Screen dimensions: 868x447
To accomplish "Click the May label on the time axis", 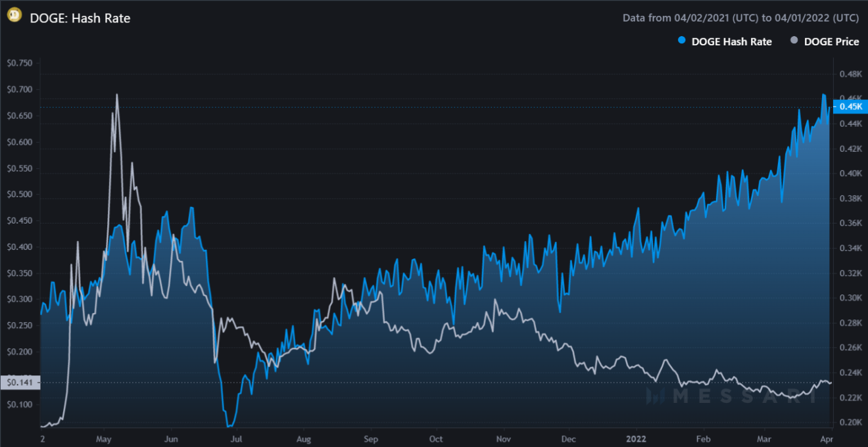I will point(103,438).
